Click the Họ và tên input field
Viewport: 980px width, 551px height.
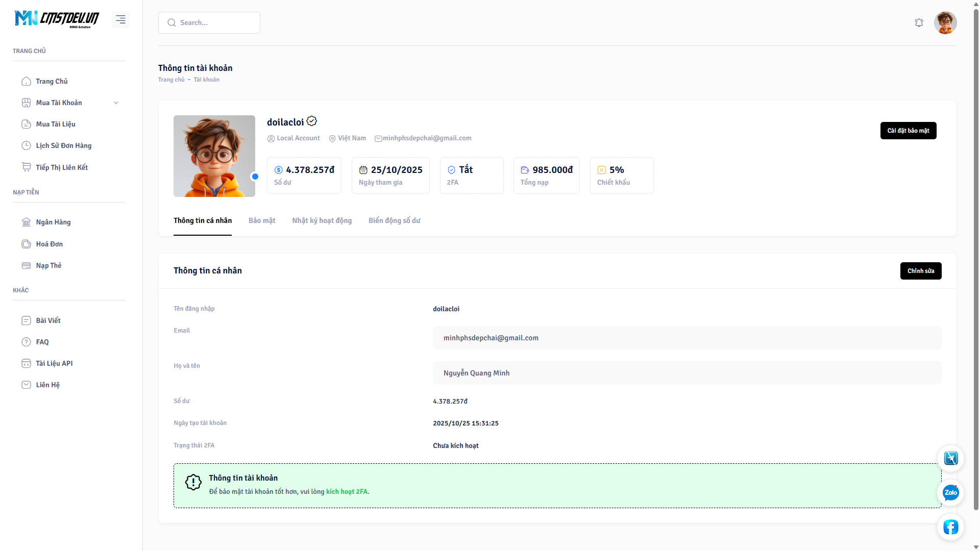pos(687,373)
